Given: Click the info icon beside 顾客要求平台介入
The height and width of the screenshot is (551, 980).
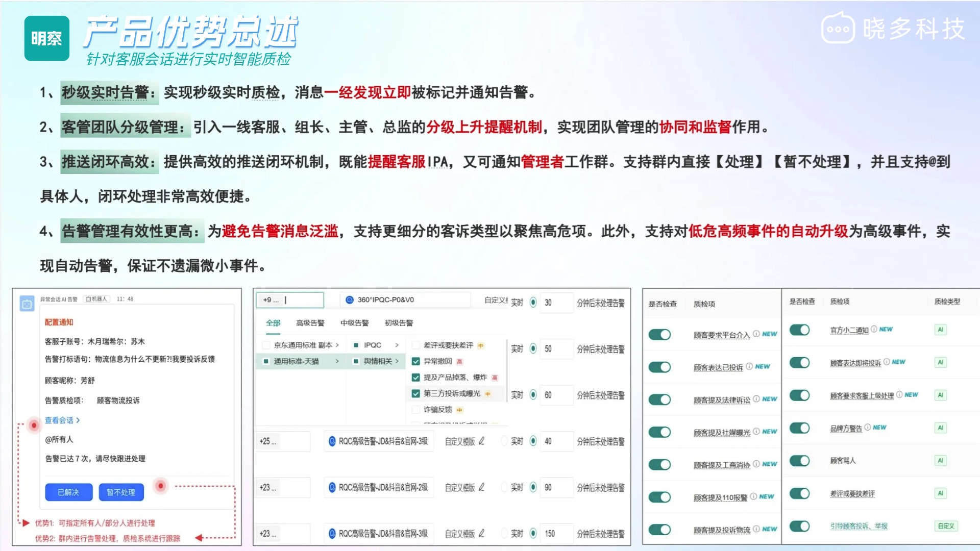Looking at the screenshot, I should pyautogui.click(x=756, y=334).
